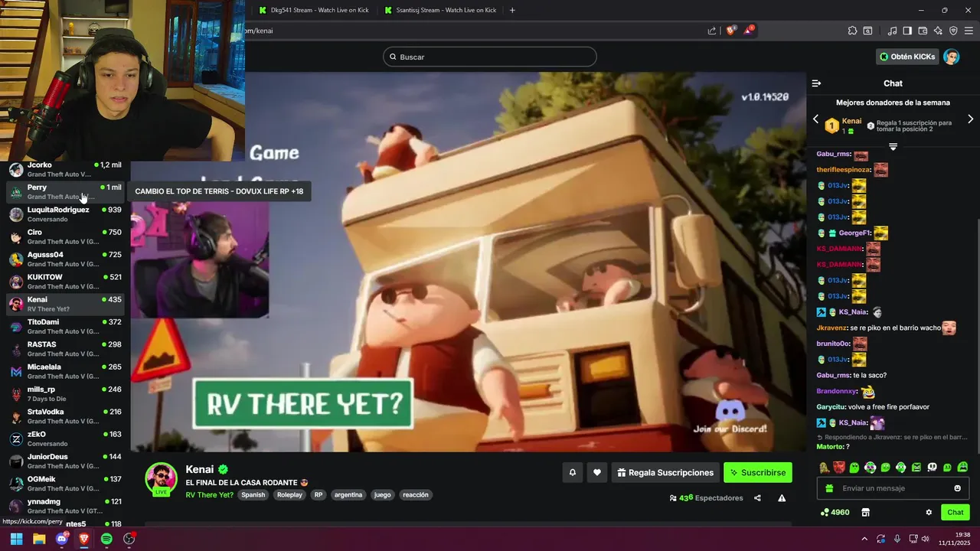Screen dimensions: 980x551
Task: Show hidden system tray icons chevron
Action: tap(864, 539)
